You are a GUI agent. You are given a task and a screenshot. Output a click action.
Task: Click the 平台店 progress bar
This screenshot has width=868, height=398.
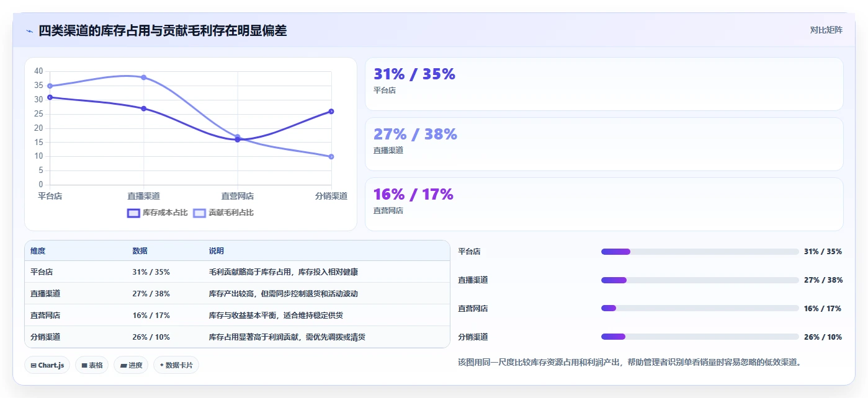(700, 252)
